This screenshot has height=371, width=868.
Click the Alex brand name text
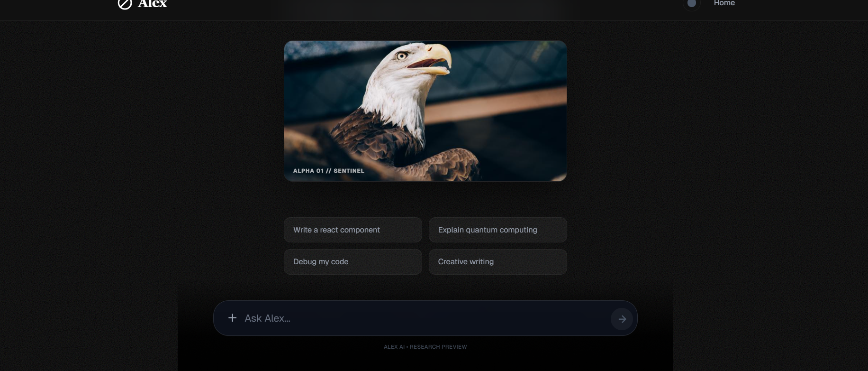[153, 4]
